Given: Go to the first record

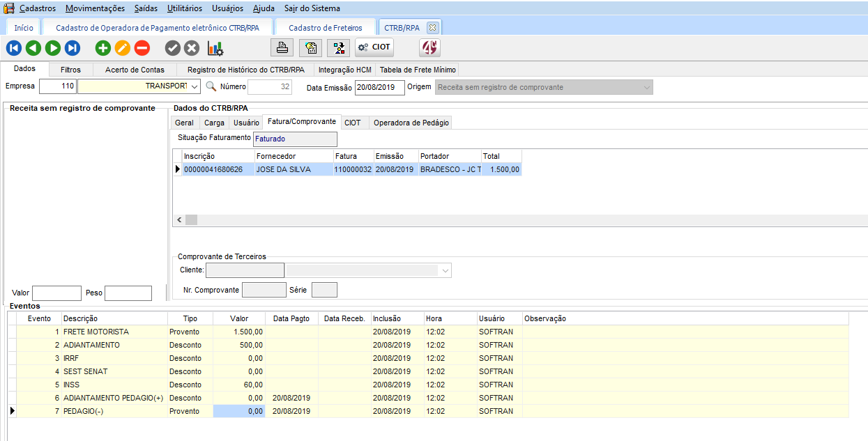Looking at the screenshot, I should click(x=14, y=48).
